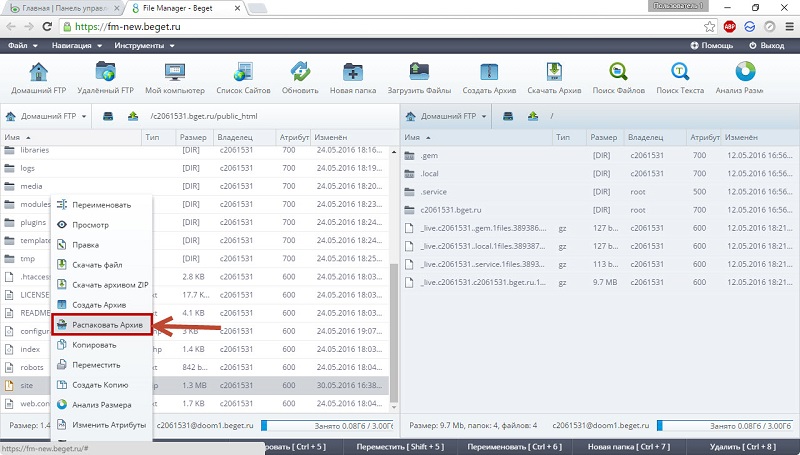Select the libraries folder row
Screen dimensions: 800x455
coord(194,150)
